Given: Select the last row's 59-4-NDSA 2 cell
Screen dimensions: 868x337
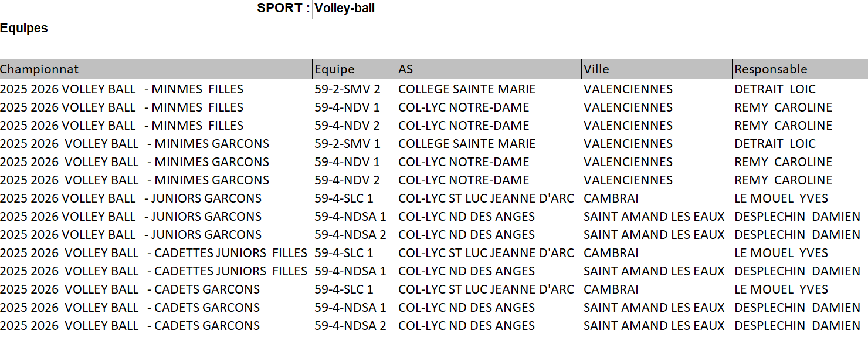Looking at the screenshot, I should (x=350, y=326).
